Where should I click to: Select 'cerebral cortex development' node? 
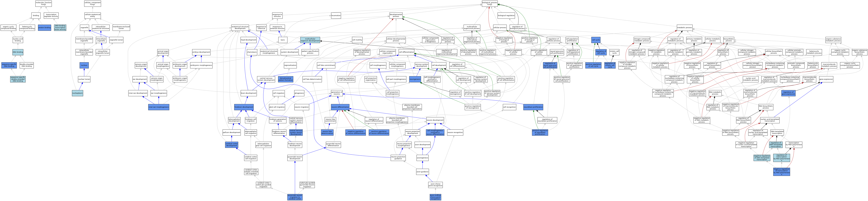click(x=232, y=145)
